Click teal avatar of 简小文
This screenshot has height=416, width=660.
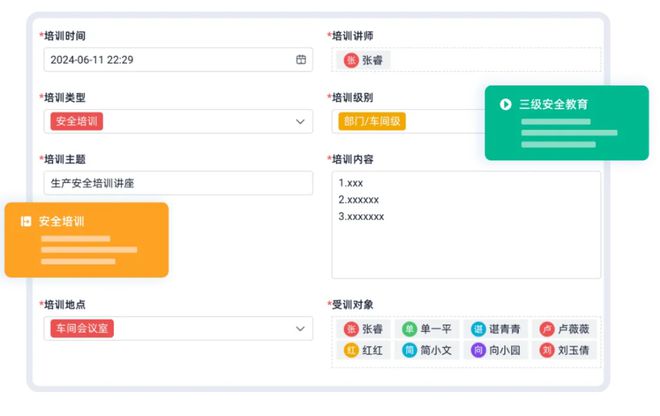coord(409,350)
